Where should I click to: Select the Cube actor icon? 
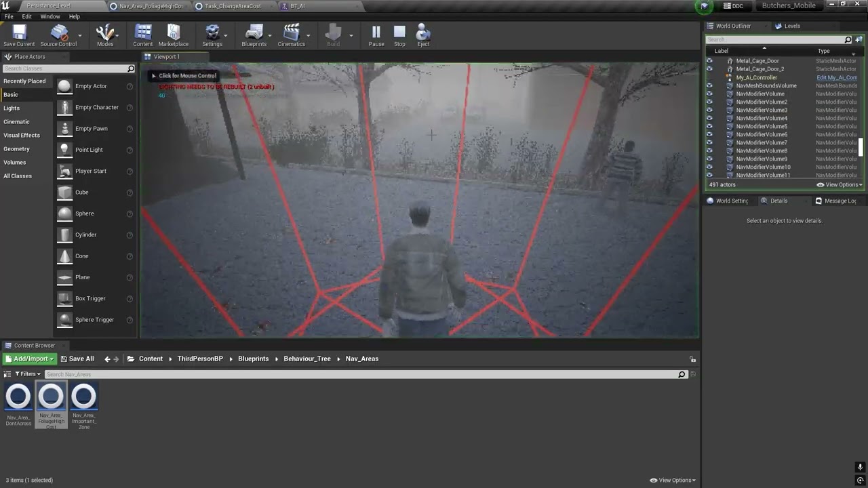point(64,192)
